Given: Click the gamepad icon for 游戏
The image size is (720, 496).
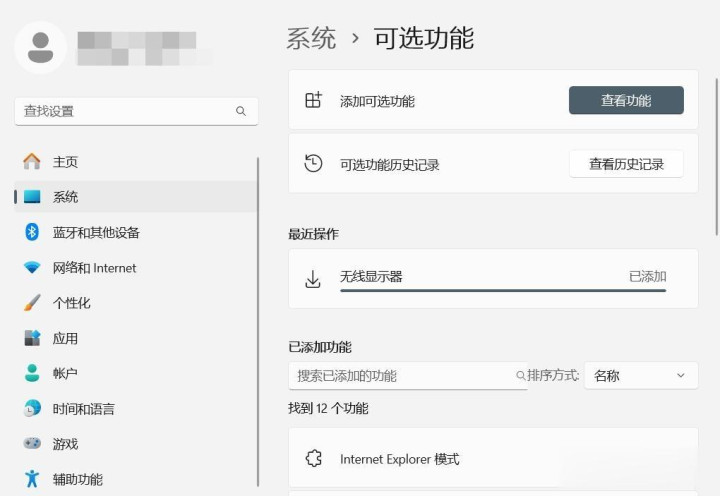Looking at the screenshot, I should [32, 443].
